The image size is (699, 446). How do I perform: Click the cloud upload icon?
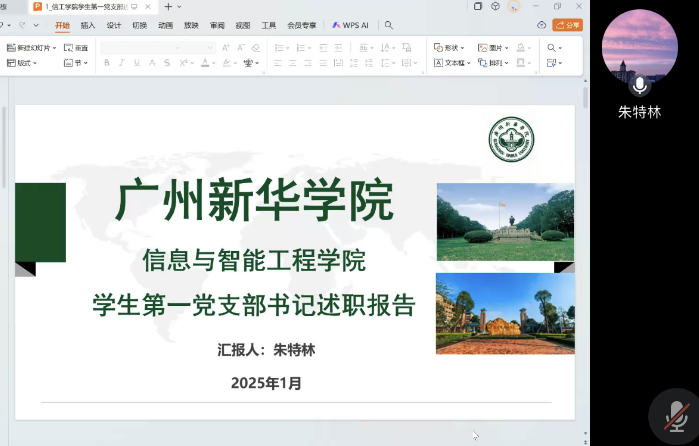point(542,25)
